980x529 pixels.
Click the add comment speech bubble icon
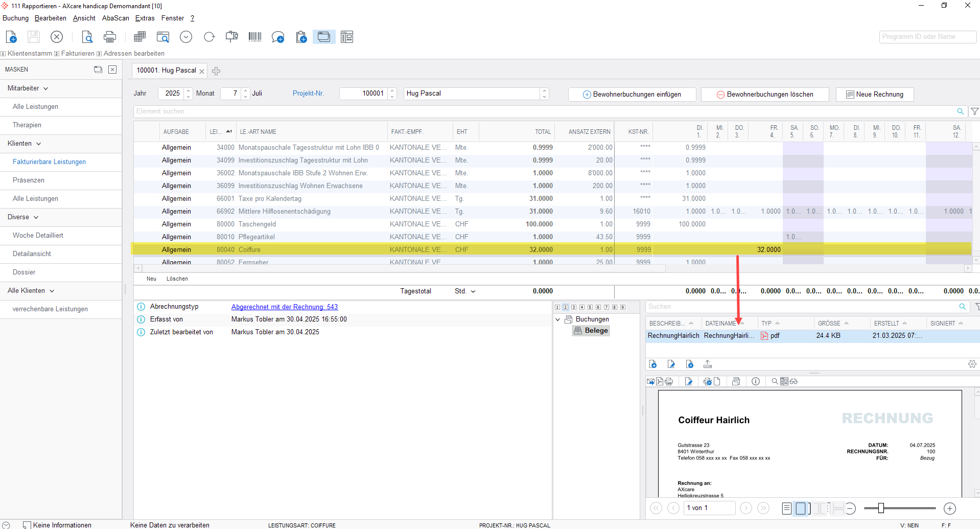(x=278, y=37)
